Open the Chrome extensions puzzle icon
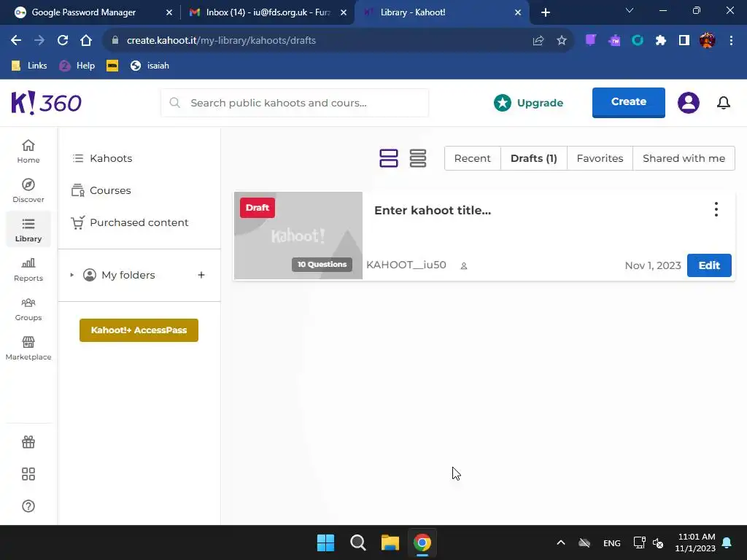Viewport: 747px width, 560px height. tap(661, 41)
